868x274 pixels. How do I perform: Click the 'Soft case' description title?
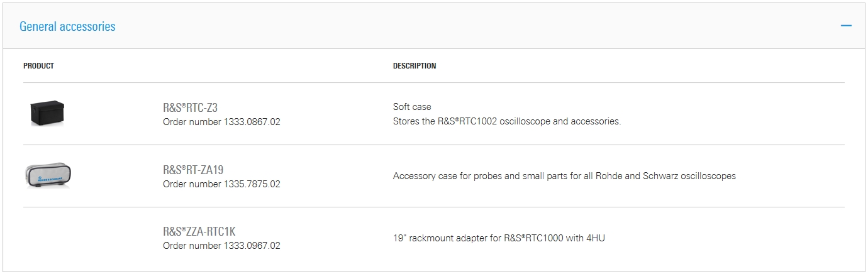[x=412, y=107]
